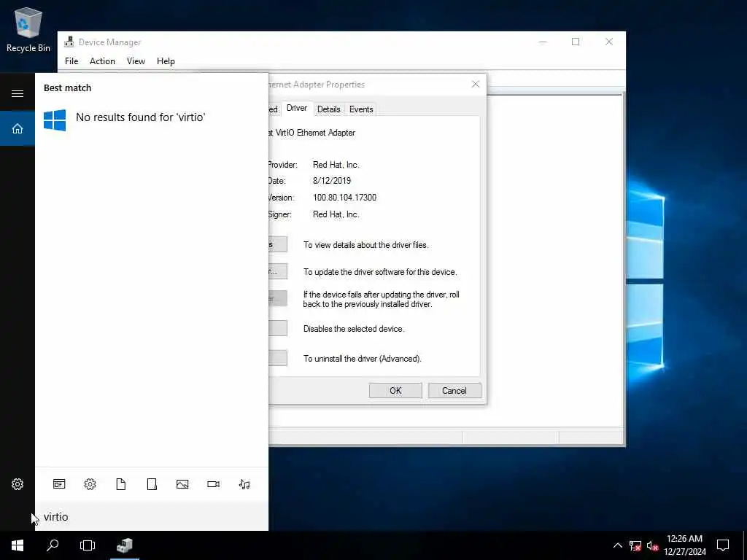Click the button beside 'To uninstall the driver (Advanced)'

pyautogui.click(x=278, y=358)
